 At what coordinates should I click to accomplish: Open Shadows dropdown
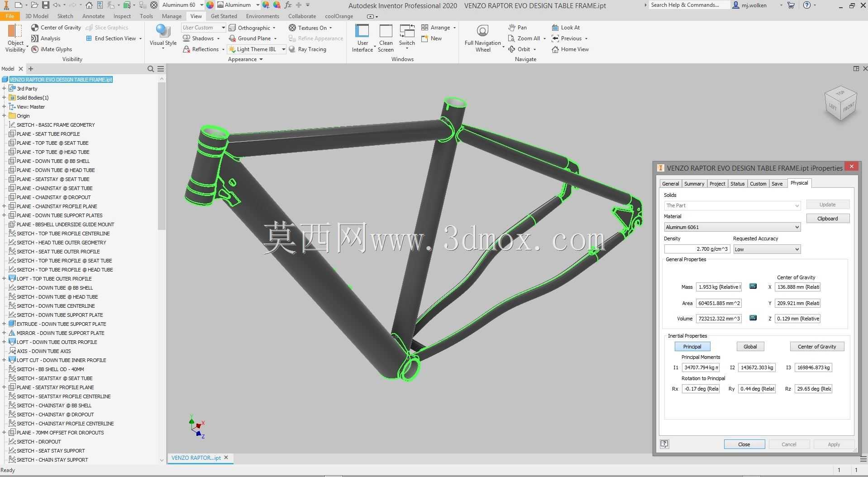[x=218, y=38]
